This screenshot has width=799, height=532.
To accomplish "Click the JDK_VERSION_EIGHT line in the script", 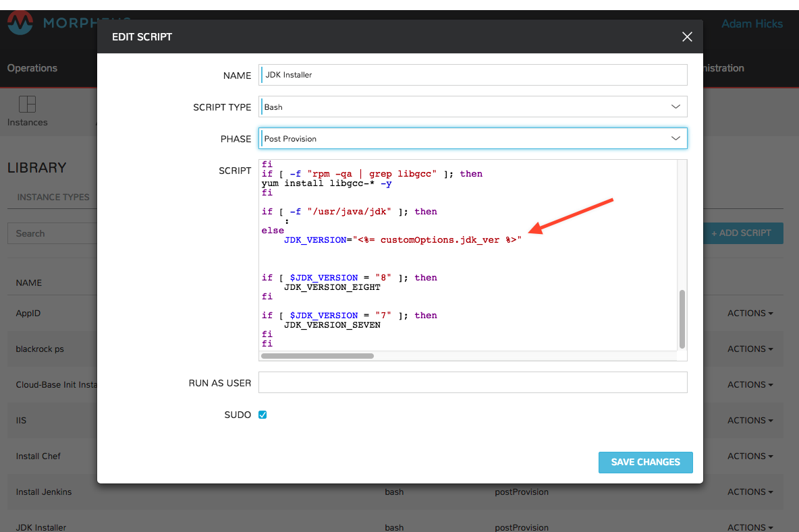I will click(332, 287).
